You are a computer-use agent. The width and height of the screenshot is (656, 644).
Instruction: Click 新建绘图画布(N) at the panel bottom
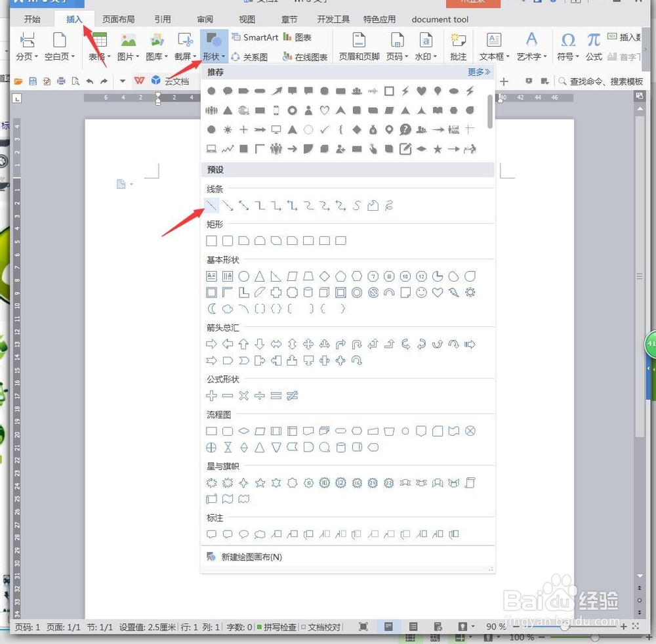[x=251, y=557]
